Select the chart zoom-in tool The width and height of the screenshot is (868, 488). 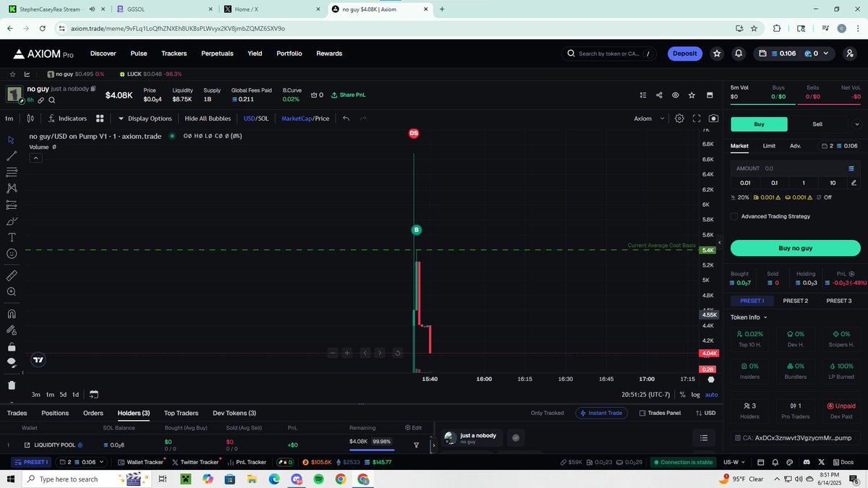click(11, 292)
